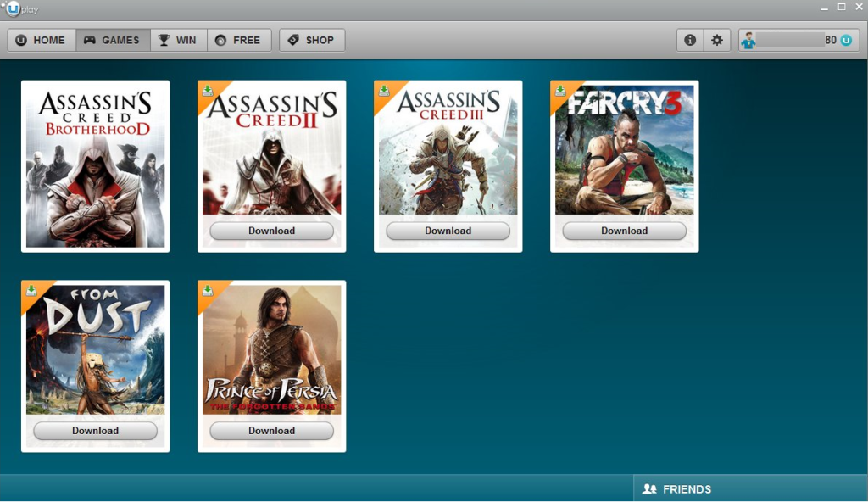Open the Shop tab
The image size is (868, 502).
pos(312,40)
